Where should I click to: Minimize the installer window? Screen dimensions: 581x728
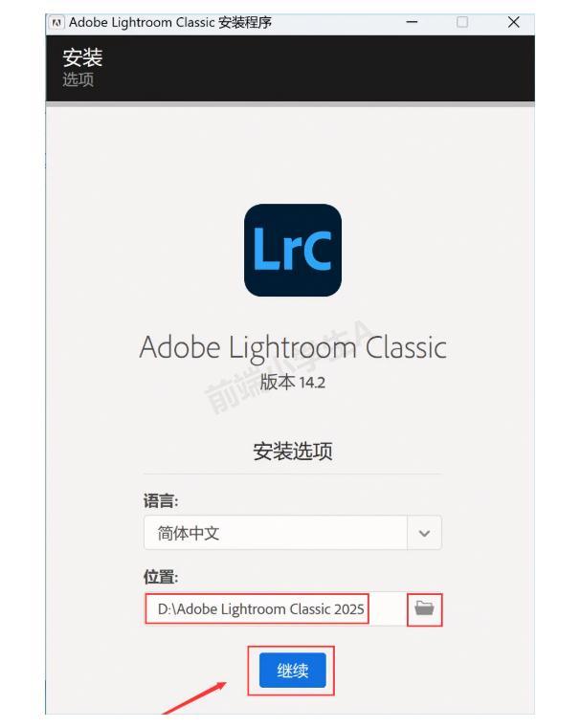pos(412,22)
